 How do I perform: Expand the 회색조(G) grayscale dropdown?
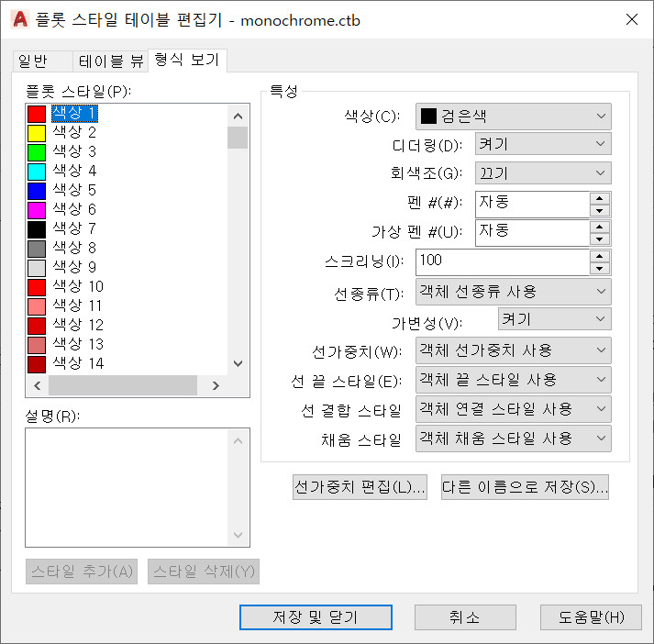(x=542, y=173)
